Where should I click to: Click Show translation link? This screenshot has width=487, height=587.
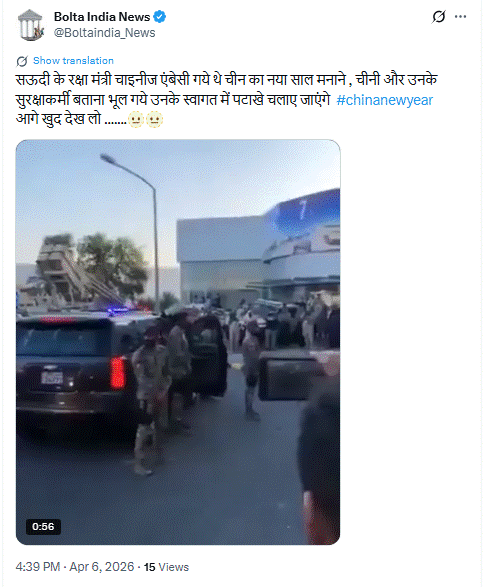(73, 61)
